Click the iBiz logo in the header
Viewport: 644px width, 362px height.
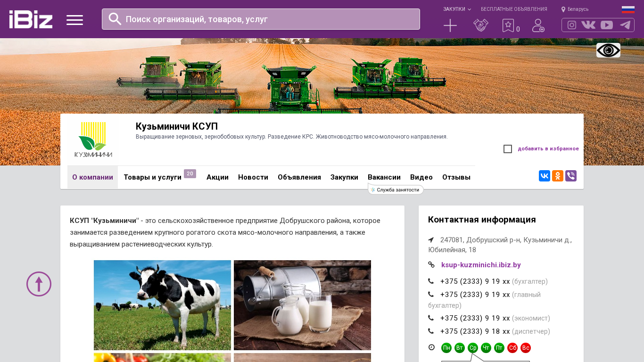click(x=31, y=19)
